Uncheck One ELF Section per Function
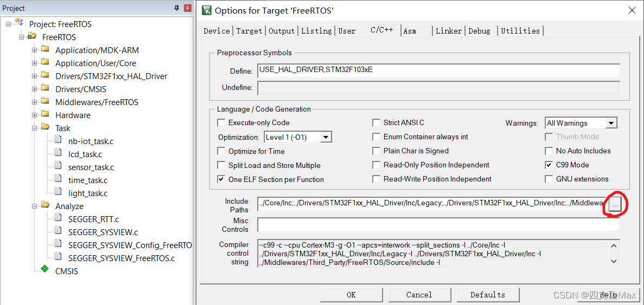 pyautogui.click(x=221, y=179)
